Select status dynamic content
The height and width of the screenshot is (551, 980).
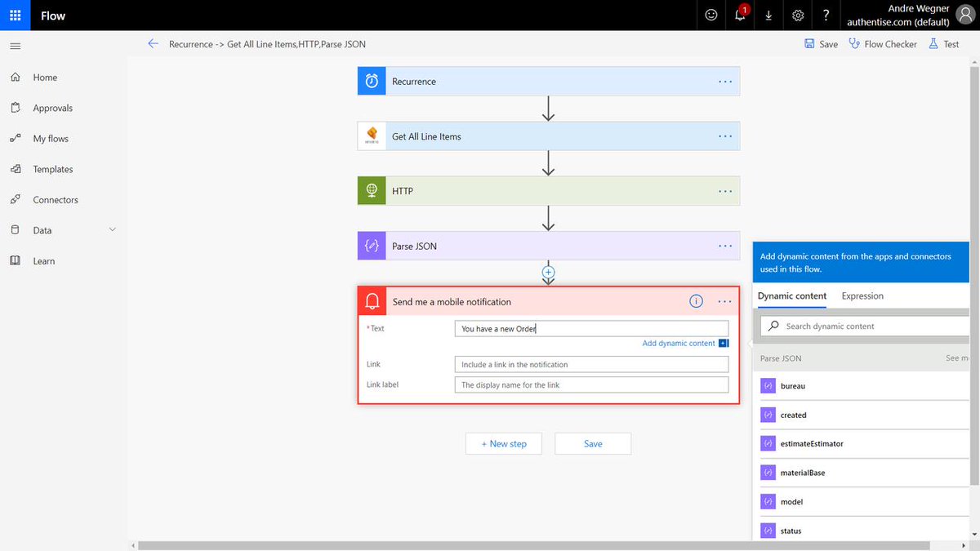coord(791,531)
